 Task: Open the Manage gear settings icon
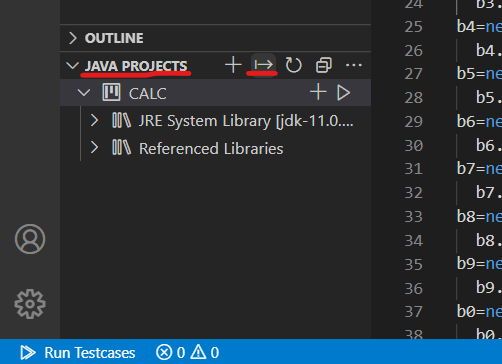click(x=30, y=304)
